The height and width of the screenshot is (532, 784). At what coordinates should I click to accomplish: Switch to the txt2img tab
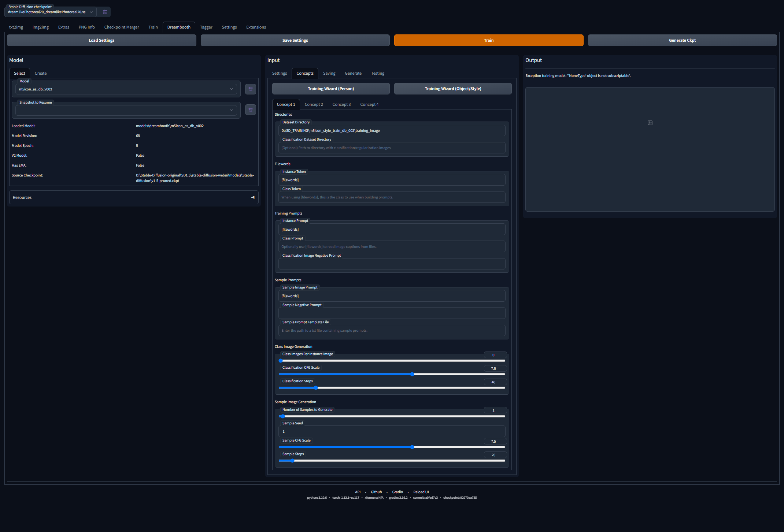[x=16, y=27]
